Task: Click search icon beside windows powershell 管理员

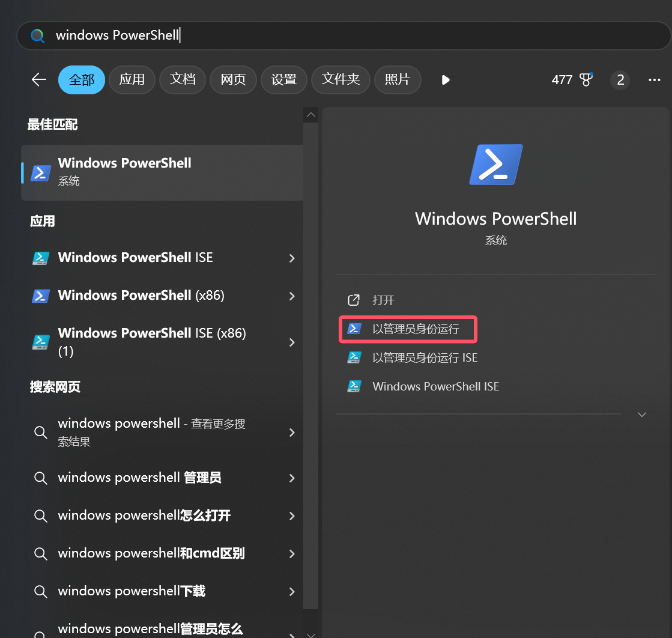Action: (41, 478)
